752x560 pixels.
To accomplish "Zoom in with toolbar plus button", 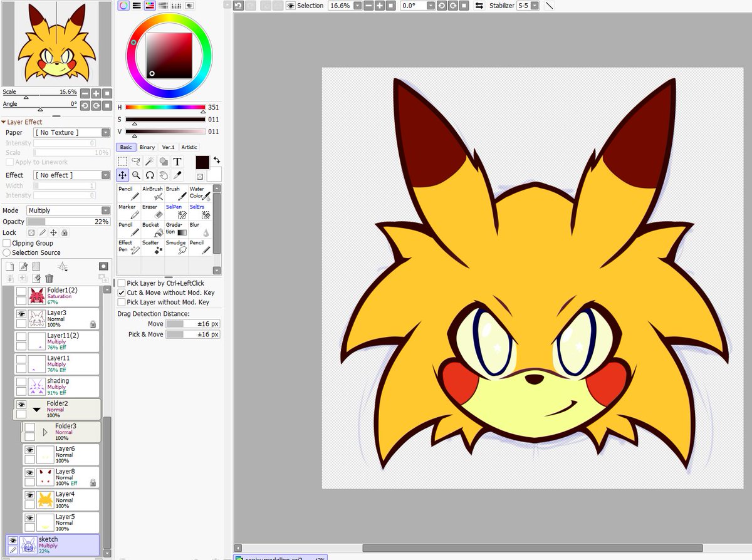I will tap(379, 6).
